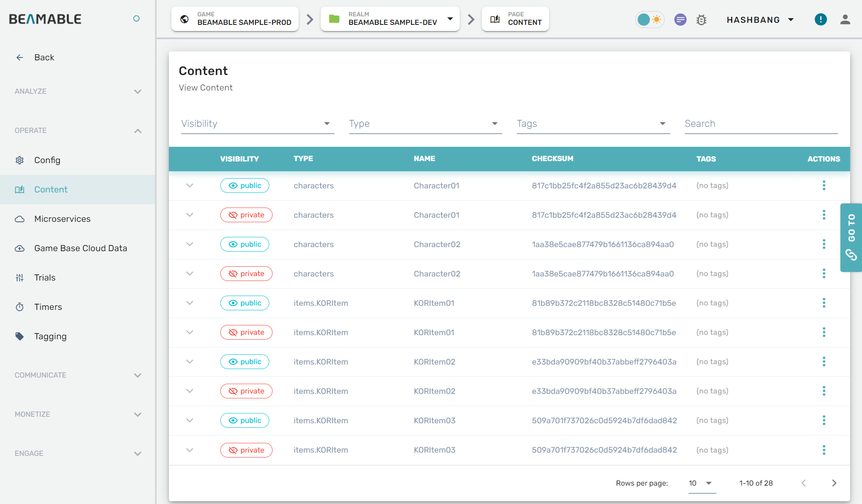Click the GO TO link side tab

(x=851, y=237)
